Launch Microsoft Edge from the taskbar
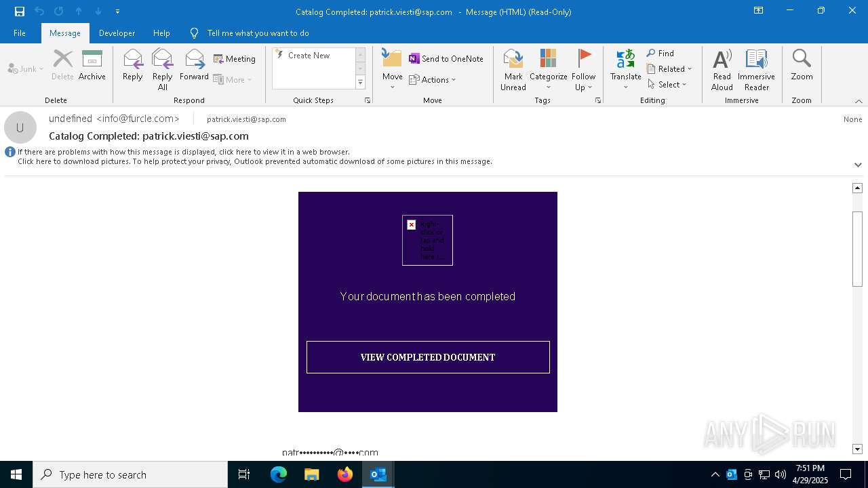Image resolution: width=868 pixels, height=488 pixels. click(279, 474)
